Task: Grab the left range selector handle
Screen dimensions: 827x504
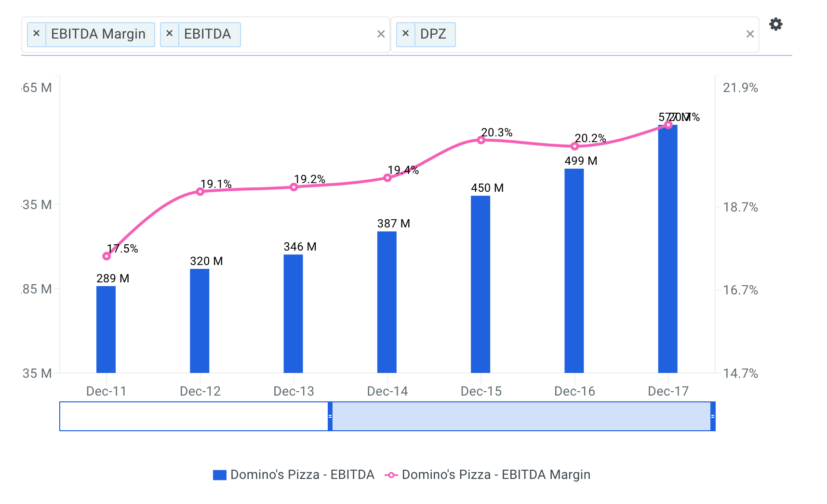Action: click(330, 416)
